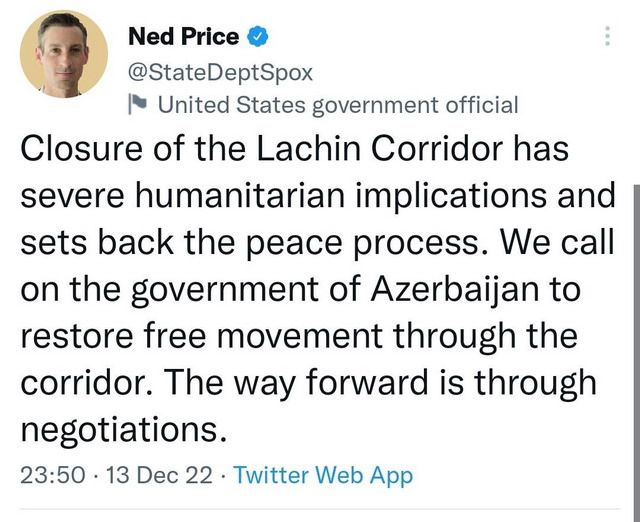Image resolution: width=640 pixels, height=522 pixels.
Task: Visit the @StateDeptSpox handle
Action: (220, 73)
